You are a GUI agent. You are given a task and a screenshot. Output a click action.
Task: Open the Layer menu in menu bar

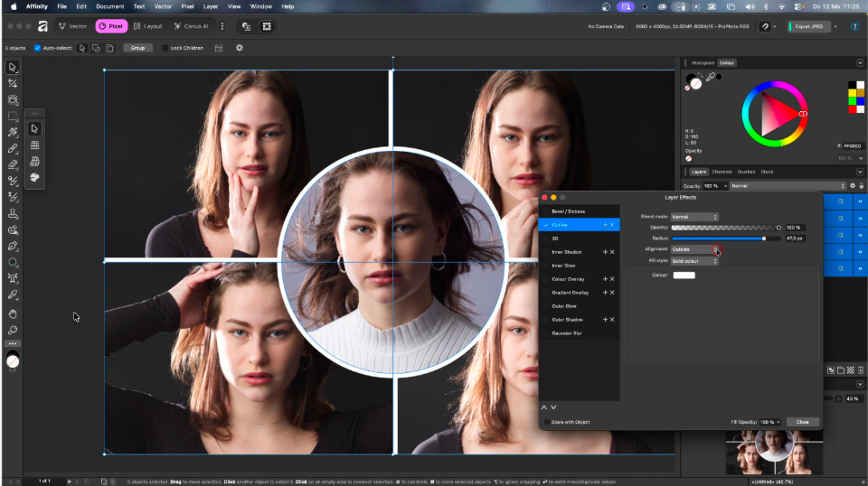[x=211, y=6]
